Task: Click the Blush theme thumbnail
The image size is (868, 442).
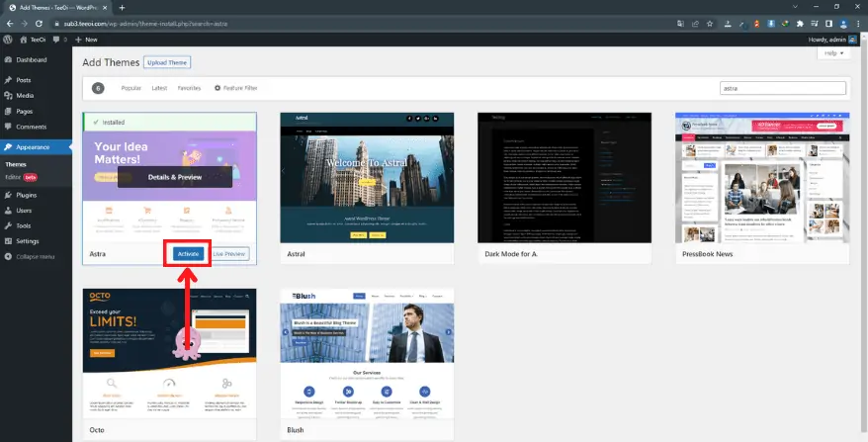Action: [x=367, y=353]
